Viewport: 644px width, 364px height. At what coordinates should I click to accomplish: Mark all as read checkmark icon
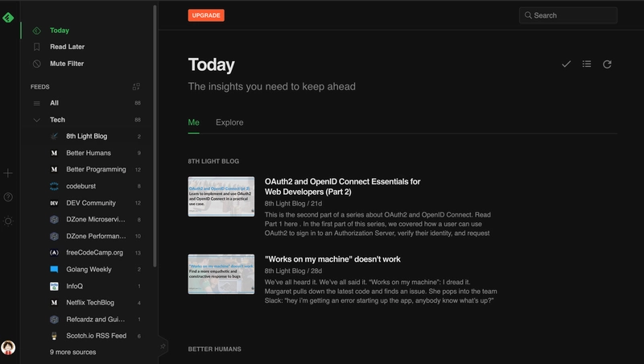(566, 64)
